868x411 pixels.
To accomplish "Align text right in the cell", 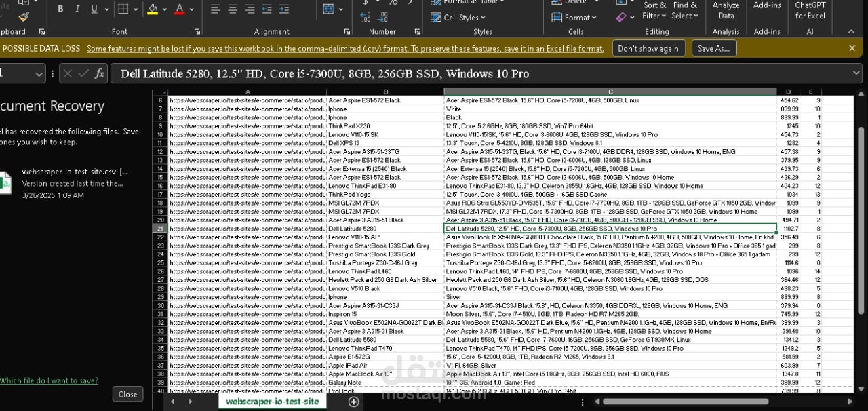I will click(250, 9).
